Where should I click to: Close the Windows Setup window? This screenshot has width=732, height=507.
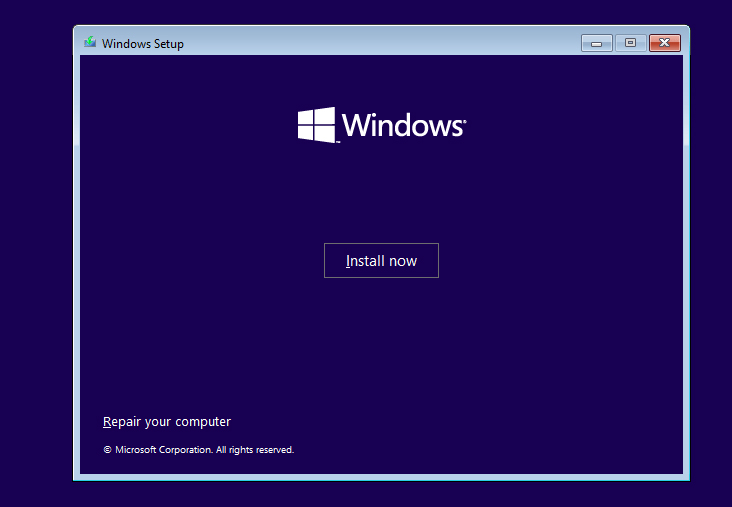pos(665,43)
